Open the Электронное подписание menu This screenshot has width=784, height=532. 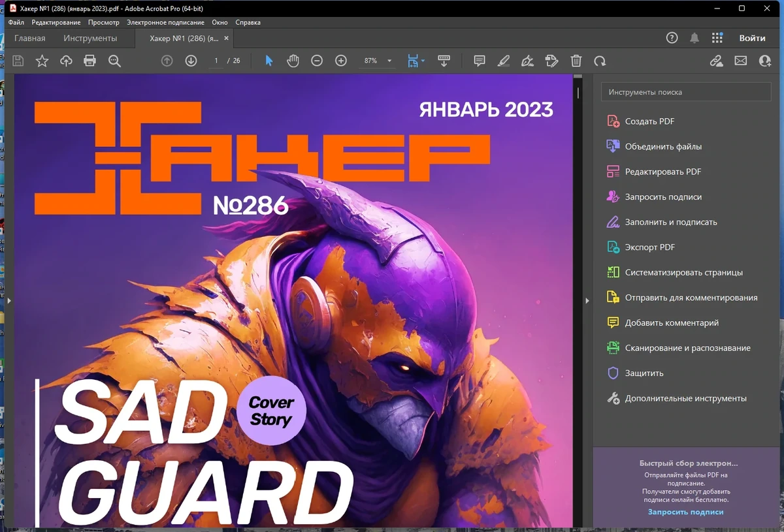pos(166,22)
